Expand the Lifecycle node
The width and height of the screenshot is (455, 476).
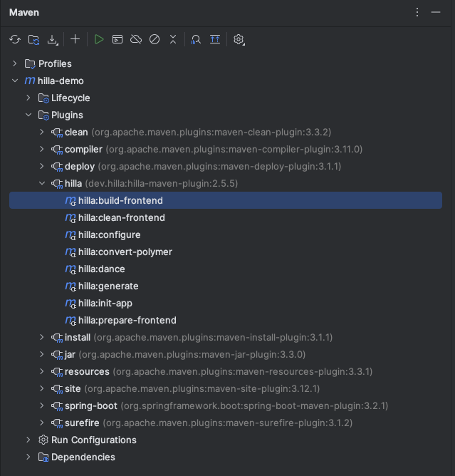click(x=28, y=98)
